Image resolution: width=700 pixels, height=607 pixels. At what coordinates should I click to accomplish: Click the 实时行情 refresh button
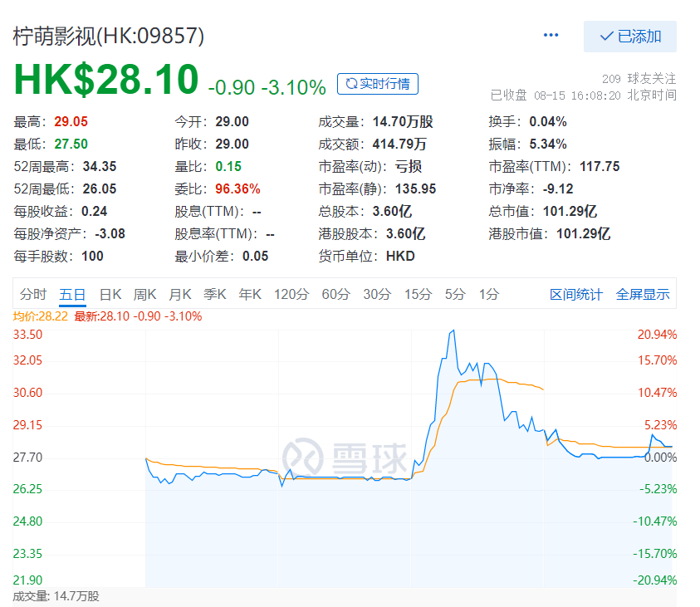click(378, 84)
